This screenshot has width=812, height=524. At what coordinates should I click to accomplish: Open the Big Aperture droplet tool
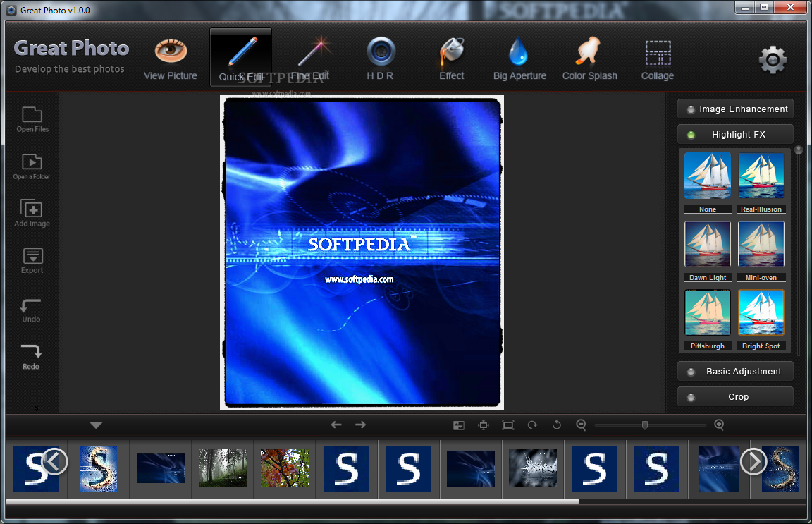[x=519, y=60]
